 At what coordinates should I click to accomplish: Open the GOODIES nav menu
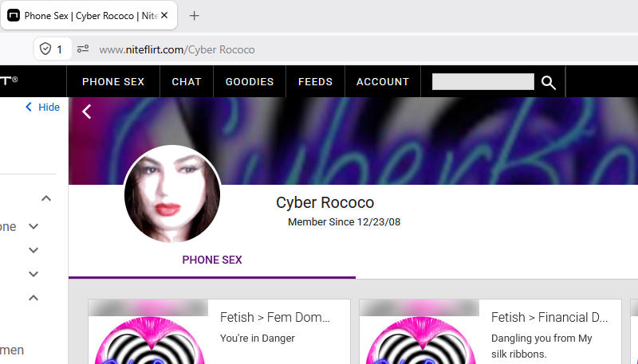tap(250, 82)
